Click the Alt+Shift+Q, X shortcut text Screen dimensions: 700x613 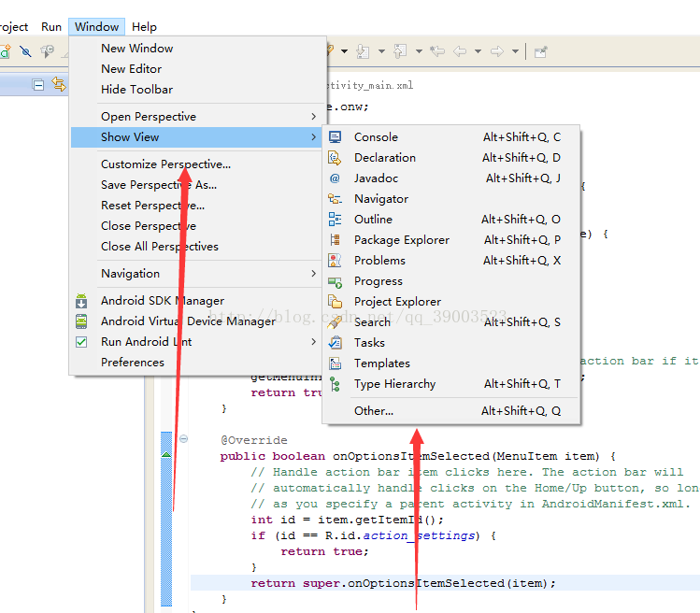(x=521, y=261)
